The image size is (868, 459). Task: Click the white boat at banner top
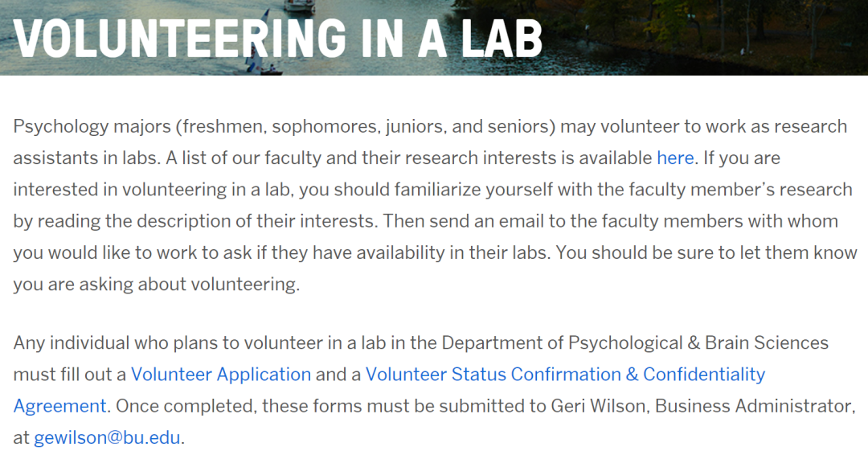300,6
